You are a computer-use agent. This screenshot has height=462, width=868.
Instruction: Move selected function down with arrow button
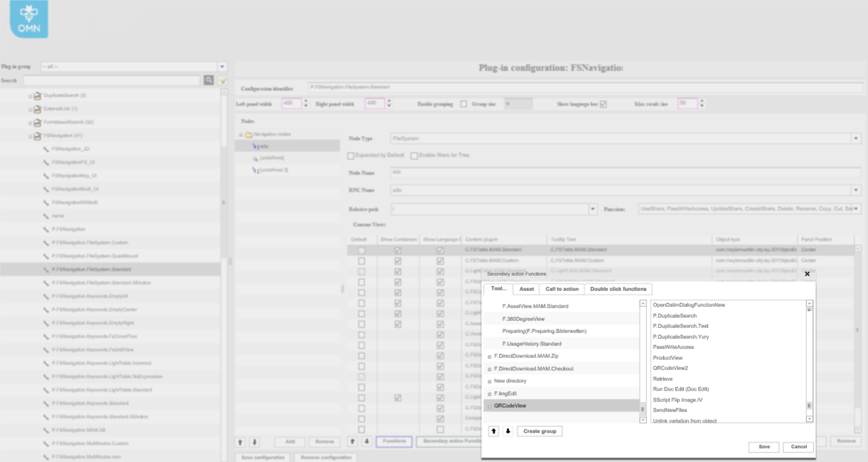click(x=508, y=431)
